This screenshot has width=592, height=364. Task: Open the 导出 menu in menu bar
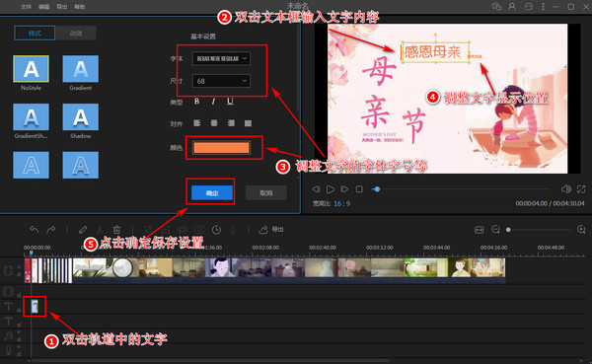point(61,7)
